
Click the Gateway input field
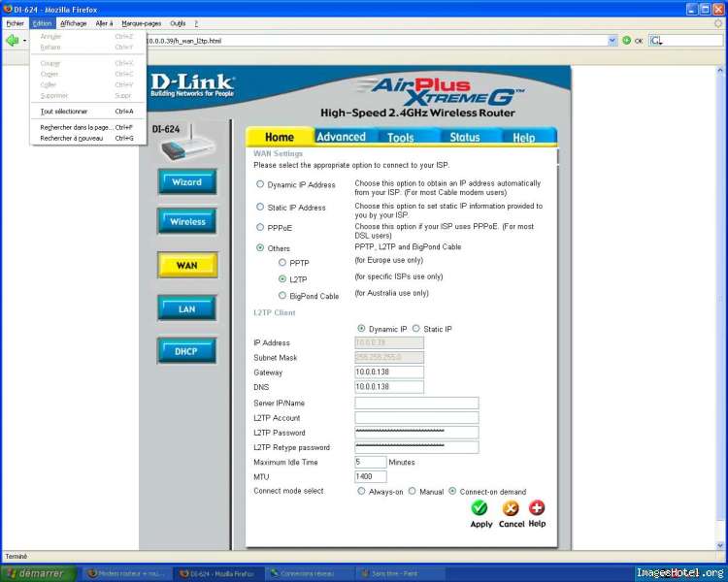(389, 372)
